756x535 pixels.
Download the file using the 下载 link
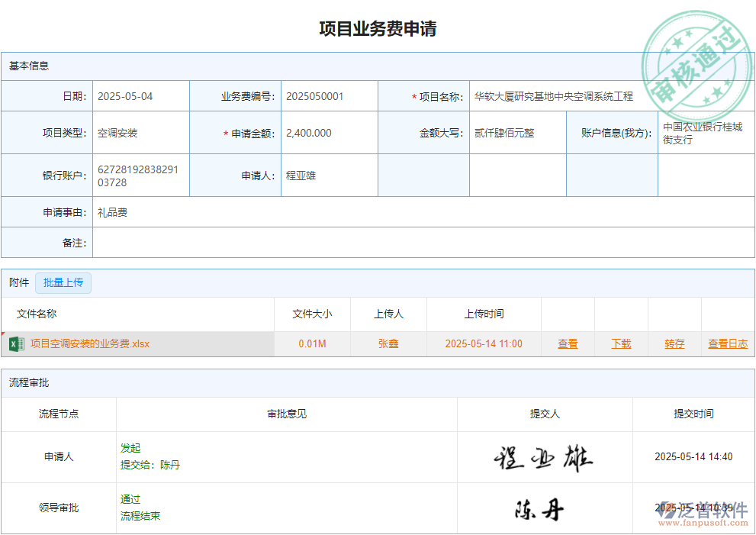[620, 343]
